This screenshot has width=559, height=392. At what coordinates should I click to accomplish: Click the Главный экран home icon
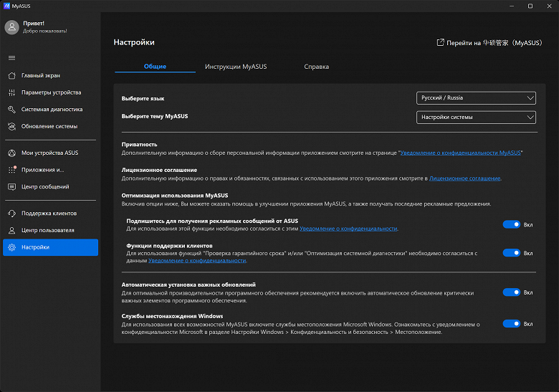(11, 75)
